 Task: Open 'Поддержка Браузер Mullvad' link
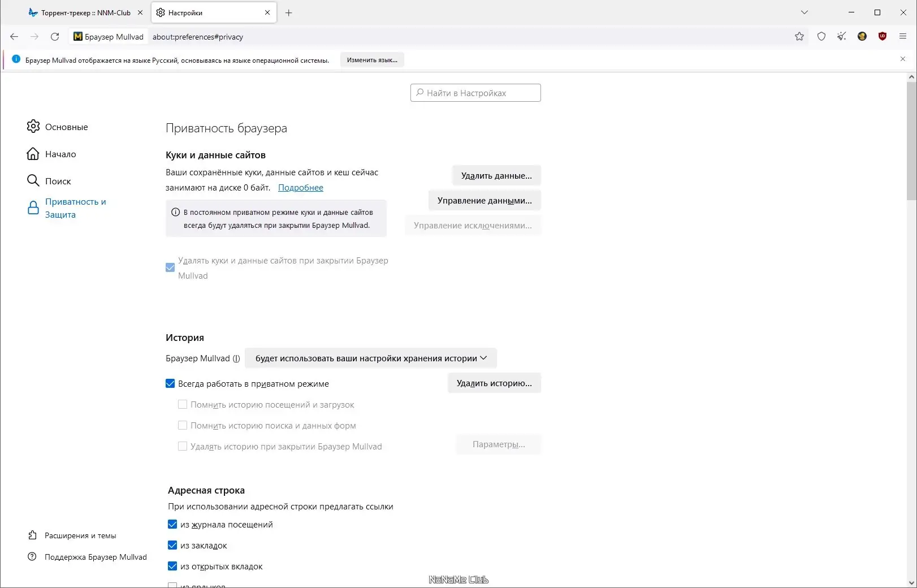(96, 557)
